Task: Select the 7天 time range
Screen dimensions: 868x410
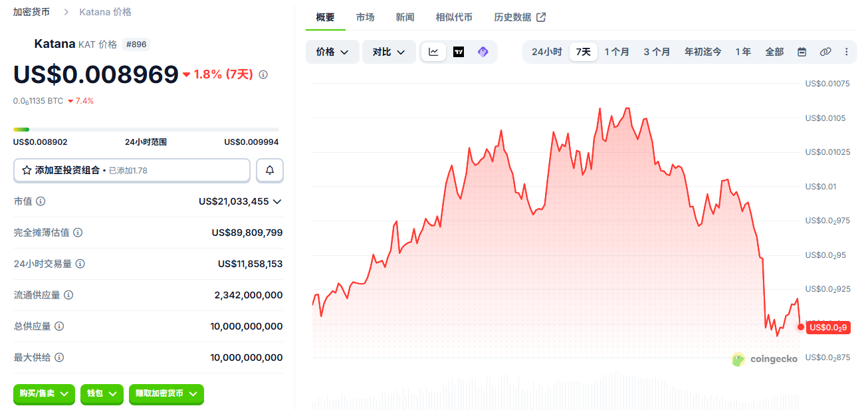Action: pyautogui.click(x=584, y=52)
